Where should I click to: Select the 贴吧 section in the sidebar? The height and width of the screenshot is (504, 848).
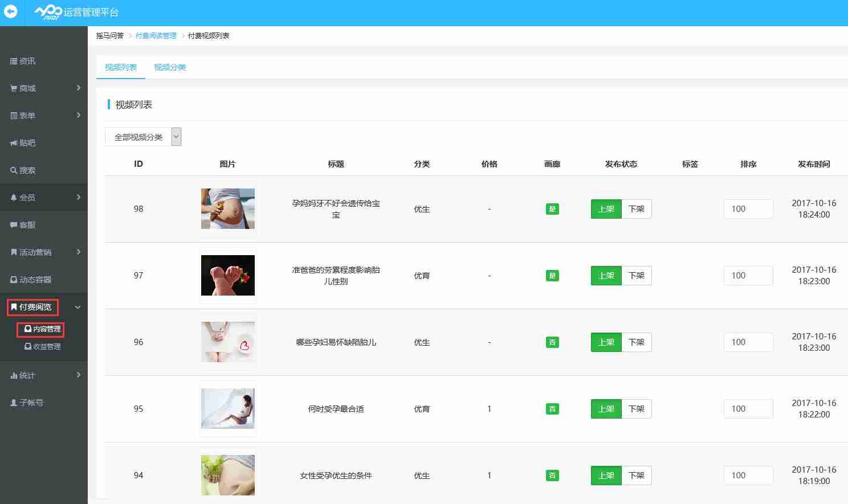[x=26, y=142]
